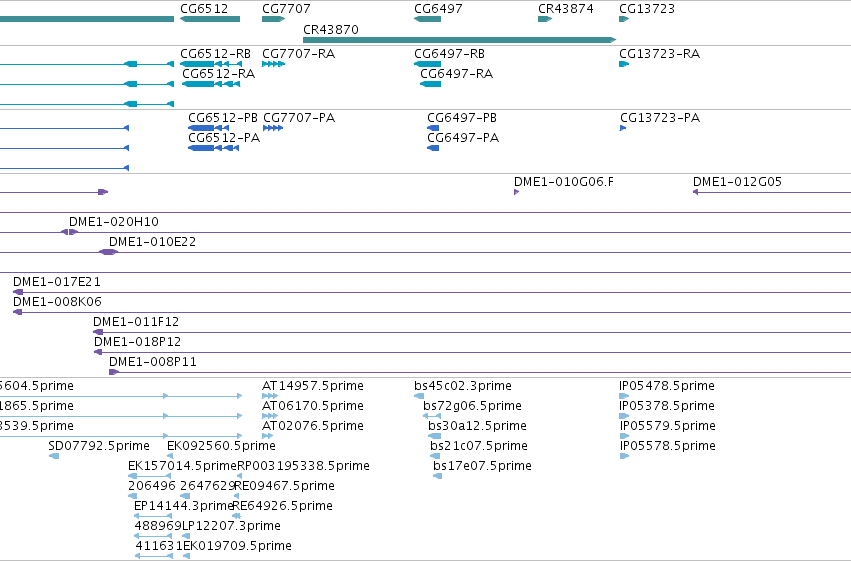Select EST RE64926.5prime
The image size is (851, 561).
click(x=236, y=517)
